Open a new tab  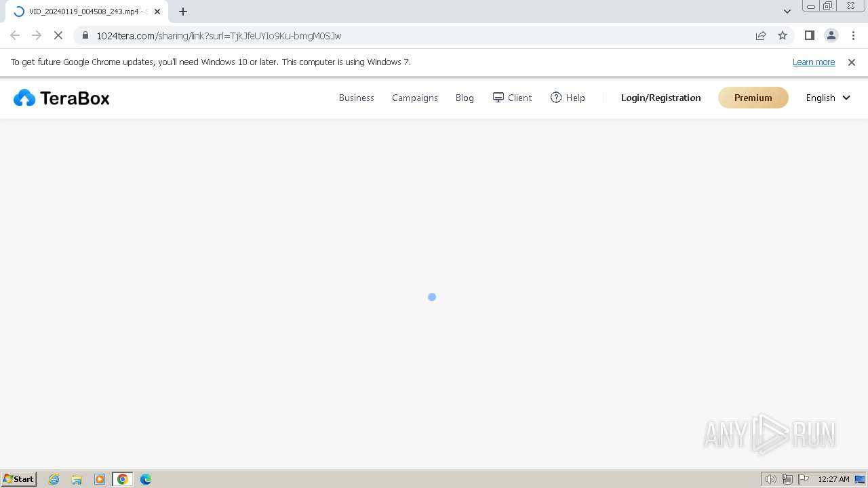click(183, 12)
